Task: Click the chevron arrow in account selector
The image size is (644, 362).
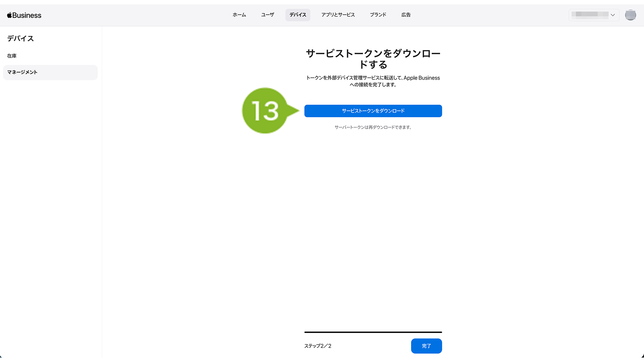Action: coord(613,15)
